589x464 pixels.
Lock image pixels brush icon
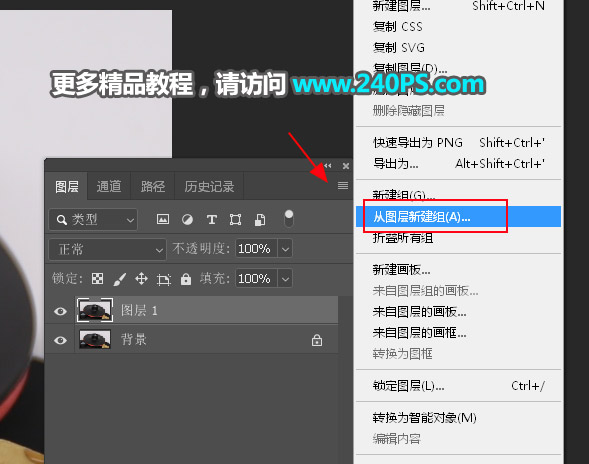[119, 279]
